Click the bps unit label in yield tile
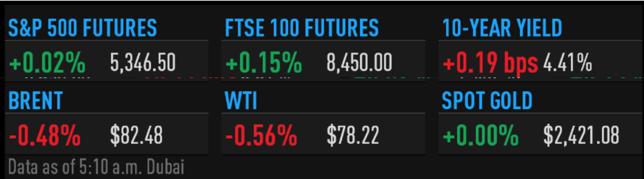Viewport: 644px width, 179px height. click(521, 64)
